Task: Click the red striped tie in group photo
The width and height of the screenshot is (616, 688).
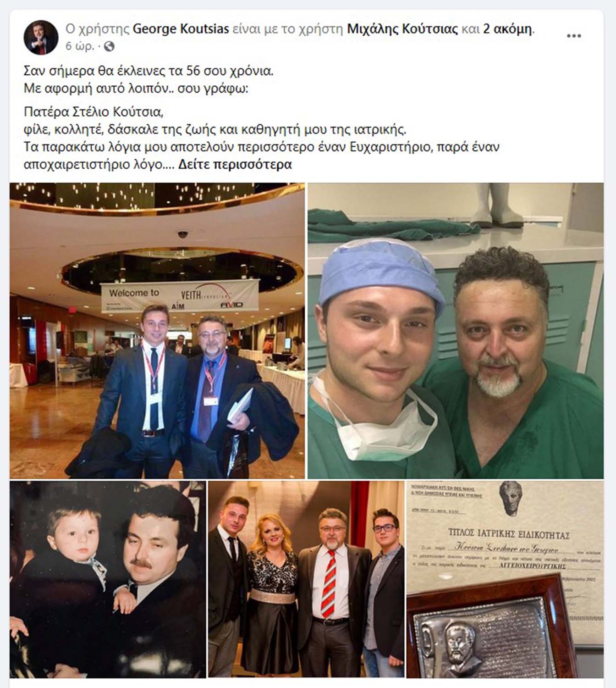Action: (329, 583)
